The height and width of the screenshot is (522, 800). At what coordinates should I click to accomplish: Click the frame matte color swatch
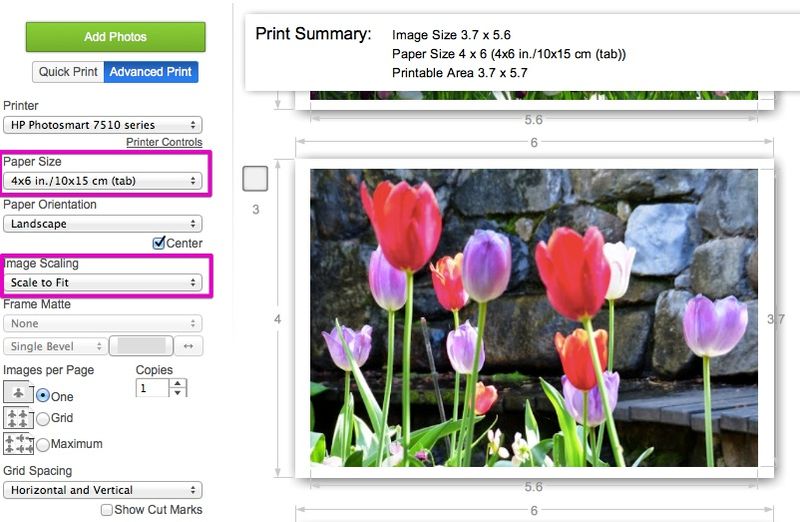[x=141, y=346]
